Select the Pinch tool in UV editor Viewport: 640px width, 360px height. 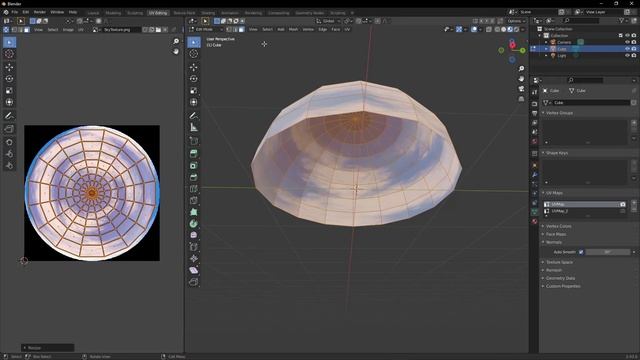[x=9, y=166]
